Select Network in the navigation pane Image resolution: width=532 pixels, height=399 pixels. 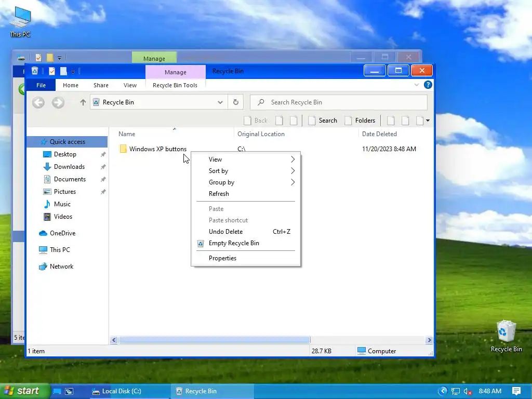click(x=61, y=267)
